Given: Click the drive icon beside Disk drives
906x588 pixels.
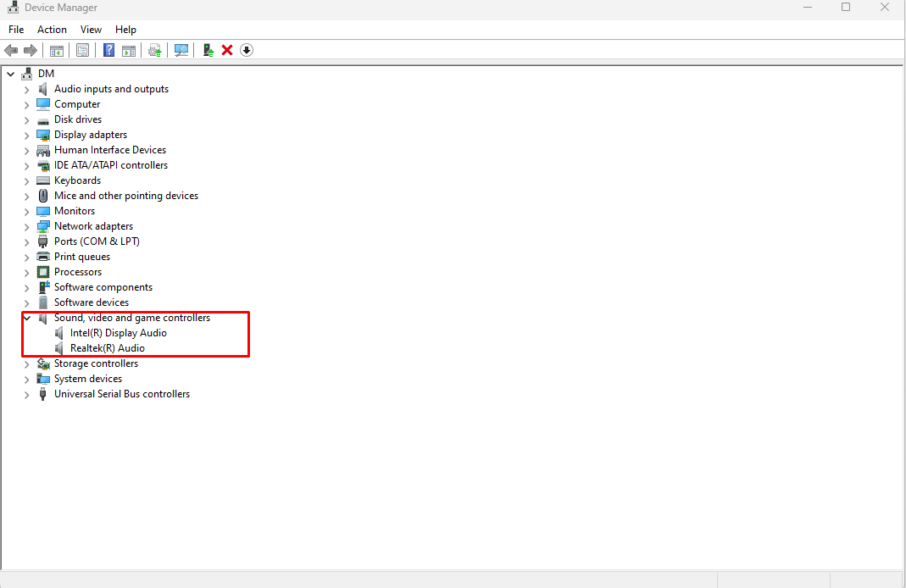Looking at the screenshot, I should point(42,120).
